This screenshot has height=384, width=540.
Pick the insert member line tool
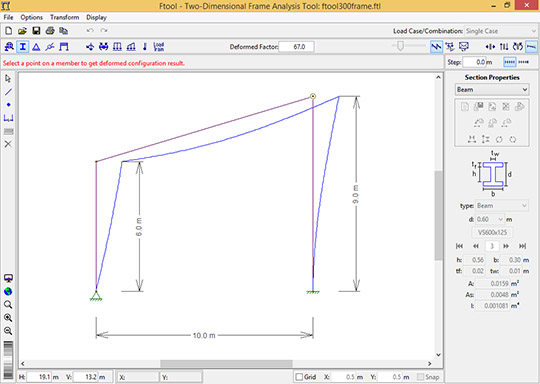point(8,92)
